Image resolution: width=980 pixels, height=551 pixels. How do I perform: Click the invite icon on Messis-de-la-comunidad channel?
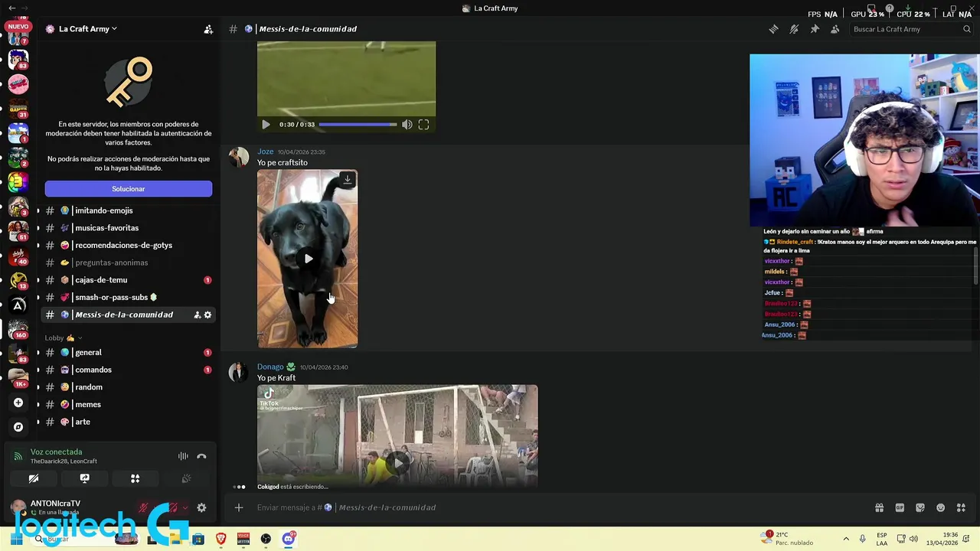click(197, 315)
